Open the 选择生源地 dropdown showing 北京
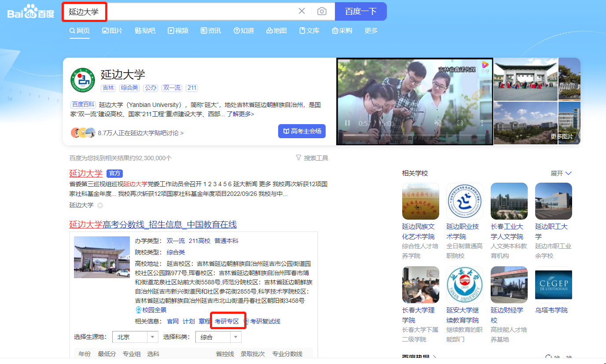This screenshot has height=364, width=606. click(x=135, y=337)
